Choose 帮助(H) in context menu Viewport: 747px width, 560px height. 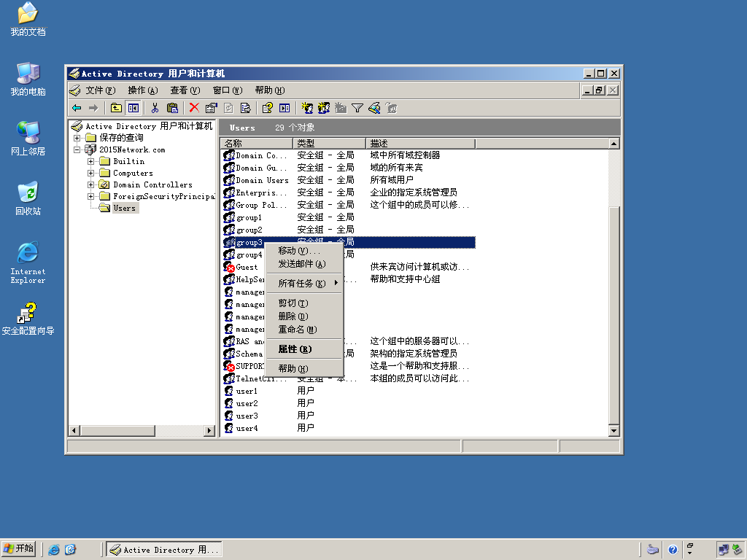click(304, 368)
